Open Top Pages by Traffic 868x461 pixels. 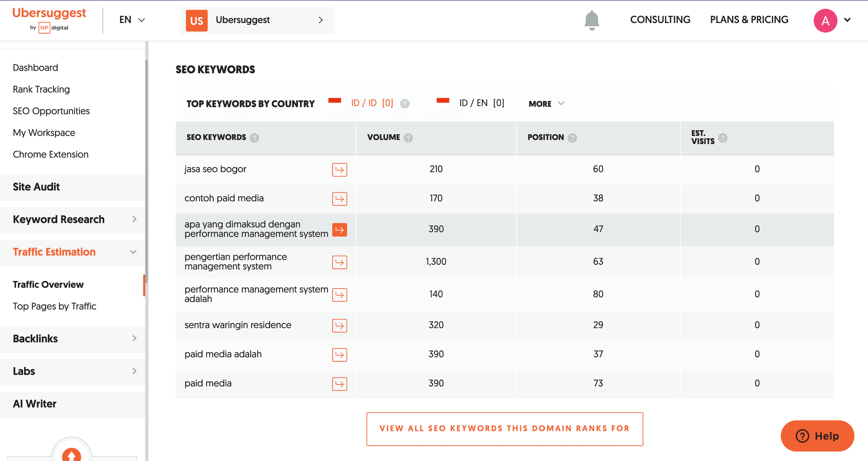pyautogui.click(x=54, y=306)
